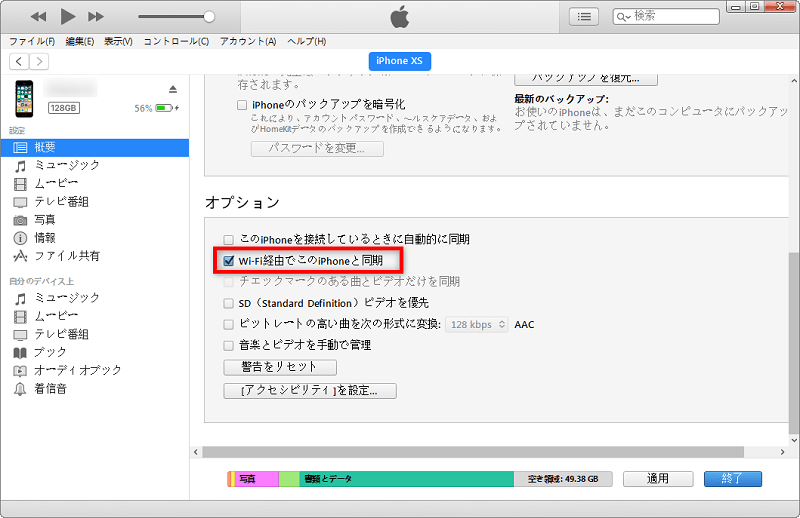Click the 書類とデータ storage bar segment
This screenshot has width=800, height=518.
coord(406,479)
